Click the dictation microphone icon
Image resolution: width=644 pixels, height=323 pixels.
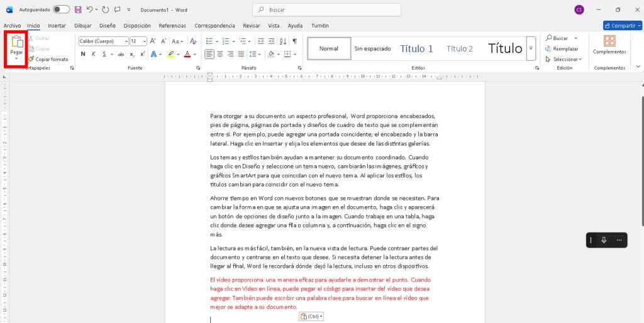[x=604, y=240]
